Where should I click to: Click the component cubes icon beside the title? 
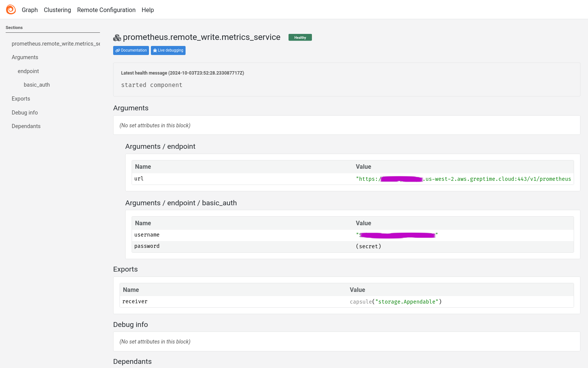pyautogui.click(x=117, y=38)
